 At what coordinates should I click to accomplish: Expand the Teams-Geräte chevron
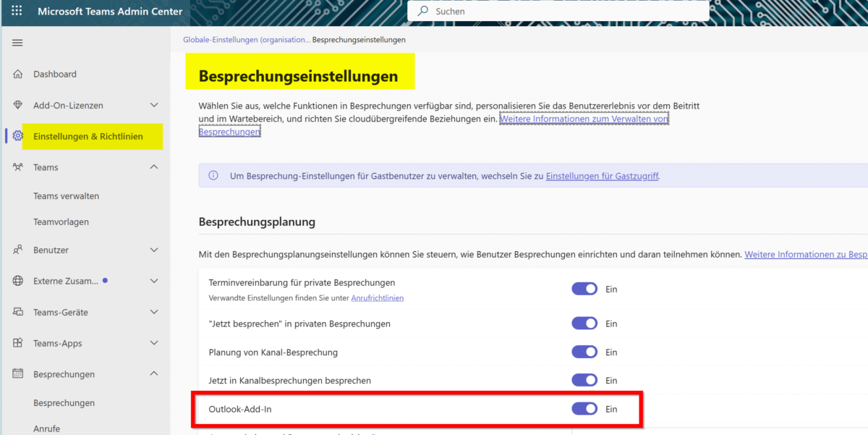(154, 312)
